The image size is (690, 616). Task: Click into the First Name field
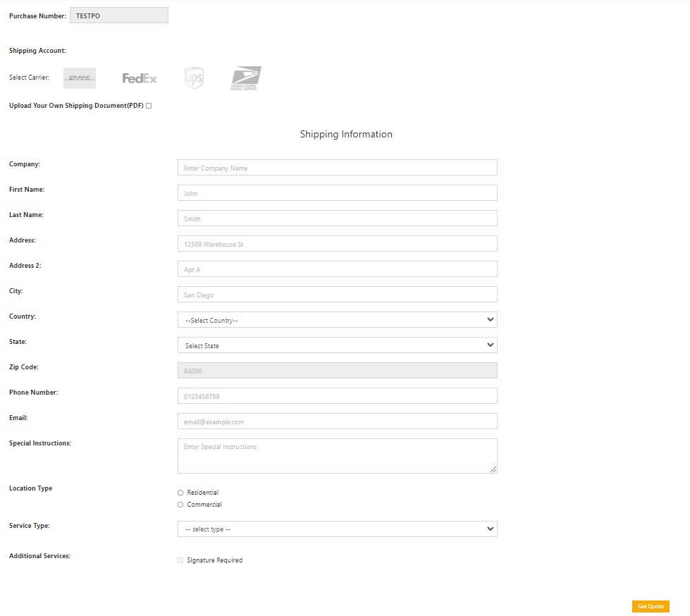(x=337, y=193)
